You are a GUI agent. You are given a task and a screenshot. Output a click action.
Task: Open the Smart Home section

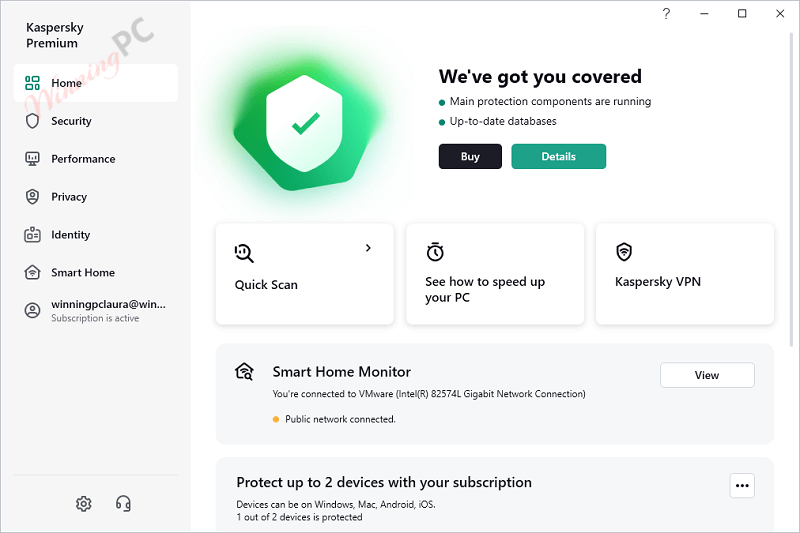pos(95,272)
